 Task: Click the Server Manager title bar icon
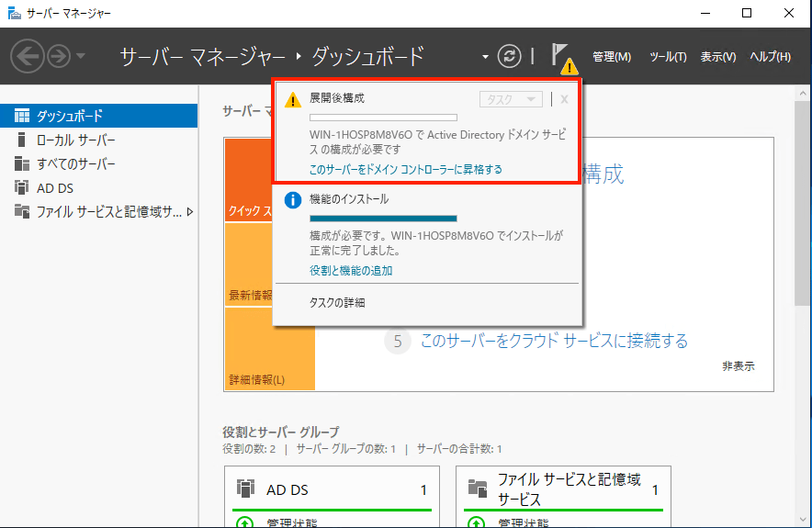point(15,13)
